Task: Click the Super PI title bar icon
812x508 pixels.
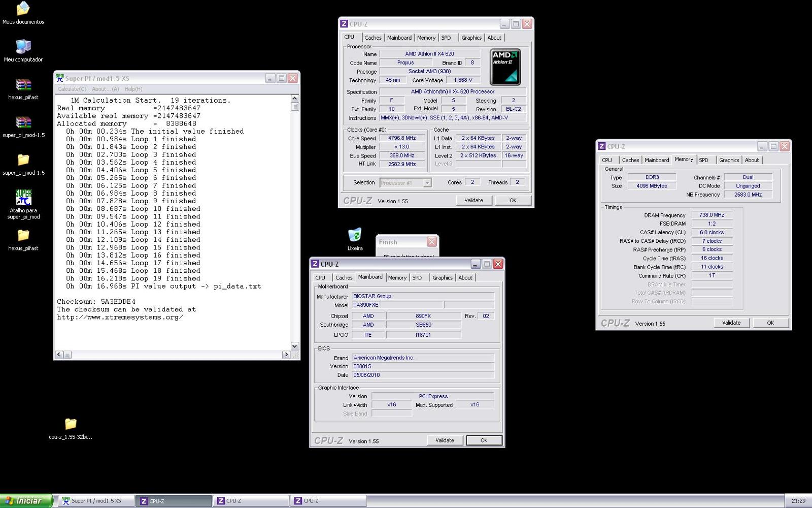Action: click(60, 78)
